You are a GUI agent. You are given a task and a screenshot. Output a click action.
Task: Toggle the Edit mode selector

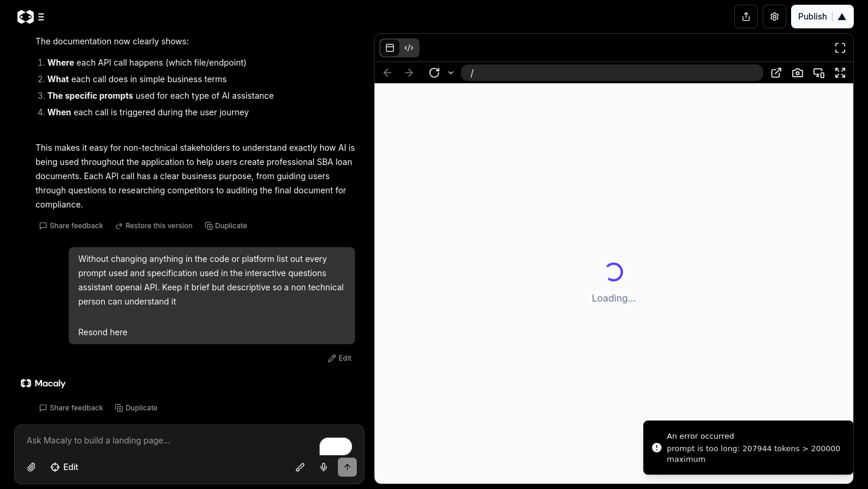click(x=64, y=467)
